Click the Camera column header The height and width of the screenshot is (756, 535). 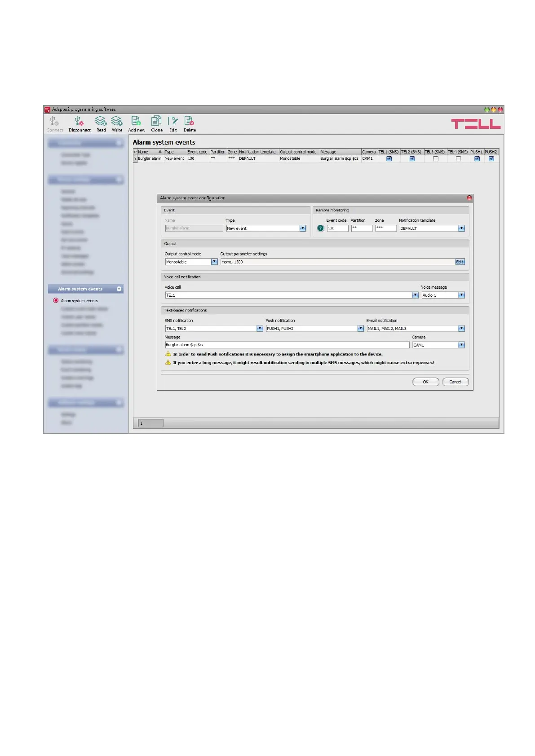[x=369, y=152]
